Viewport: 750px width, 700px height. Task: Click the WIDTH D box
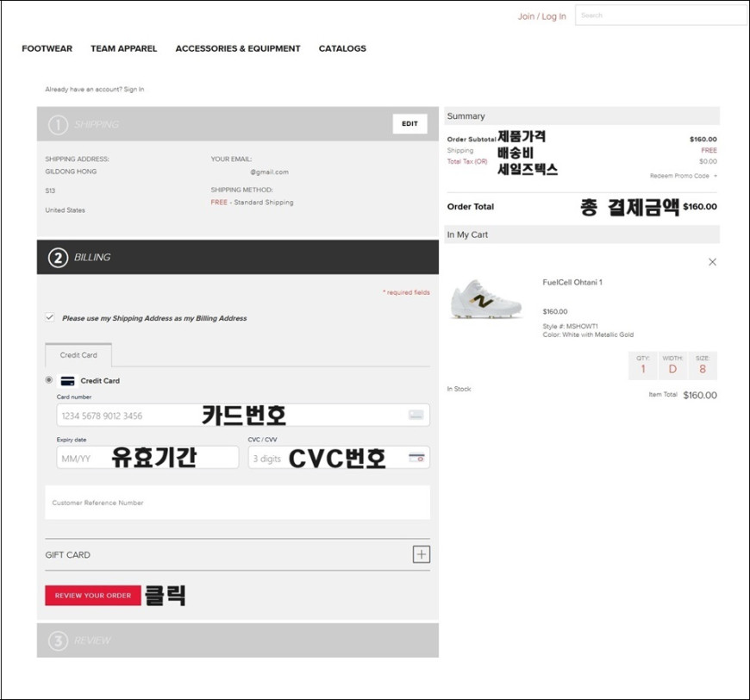pyautogui.click(x=672, y=366)
